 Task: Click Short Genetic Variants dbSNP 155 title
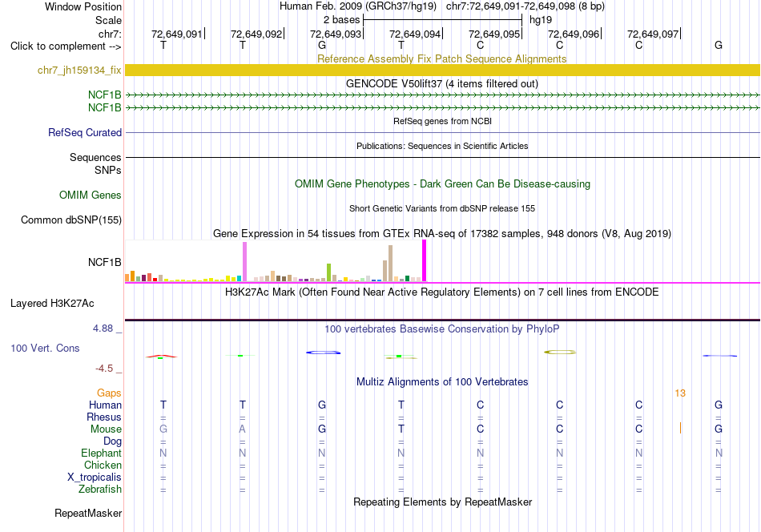(442, 208)
